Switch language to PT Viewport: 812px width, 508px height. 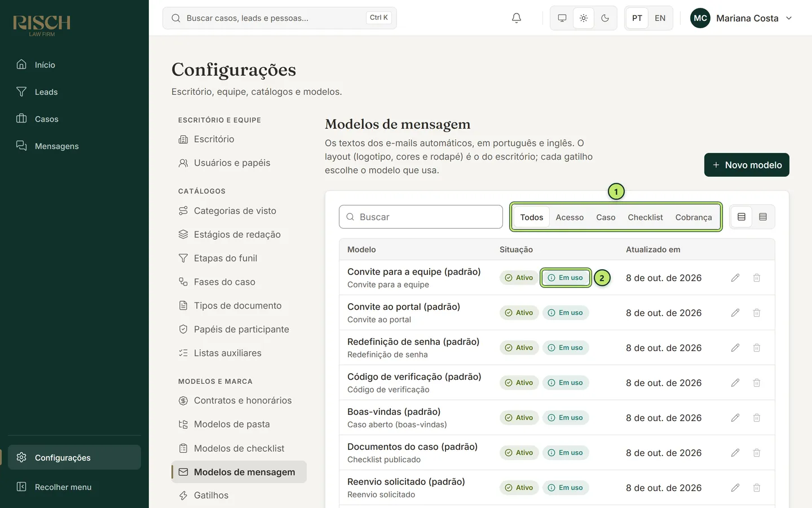tap(637, 18)
